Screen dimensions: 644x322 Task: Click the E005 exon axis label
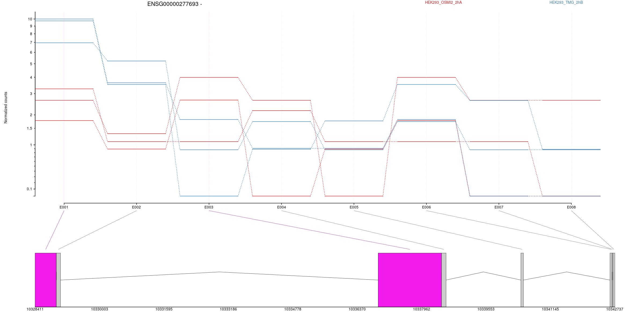tap(354, 207)
